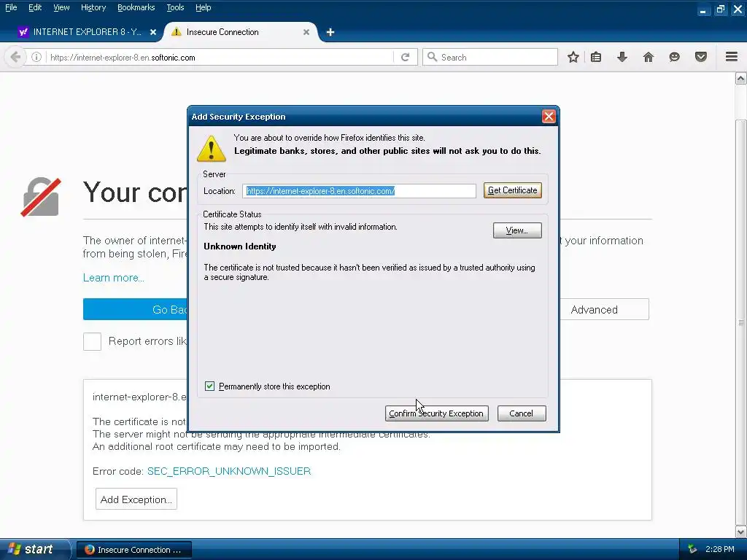Open the hamburger menu icon
747x560 pixels.
click(732, 57)
